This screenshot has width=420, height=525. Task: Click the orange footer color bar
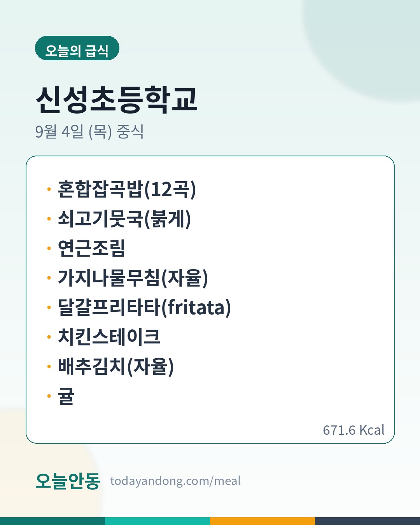[x=262, y=521]
